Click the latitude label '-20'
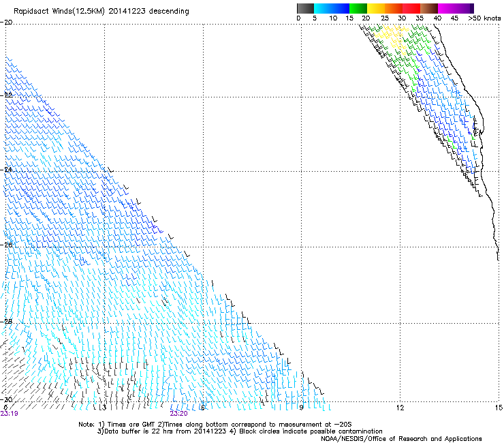Screen dimensions: 504x443 coord(6,22)
